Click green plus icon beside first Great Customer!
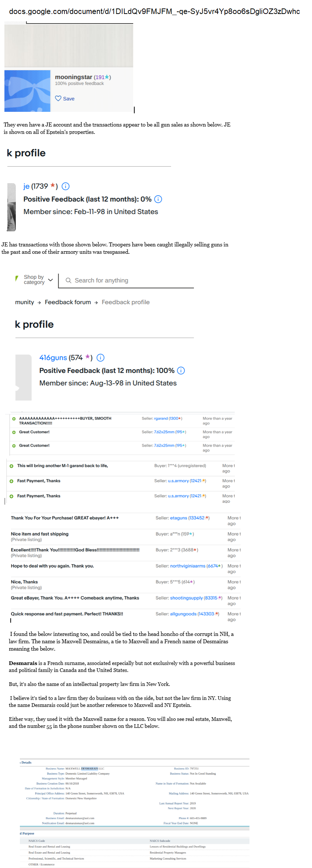Image resolution: width=312 pixels, height=868 pixels. point(14,432)
